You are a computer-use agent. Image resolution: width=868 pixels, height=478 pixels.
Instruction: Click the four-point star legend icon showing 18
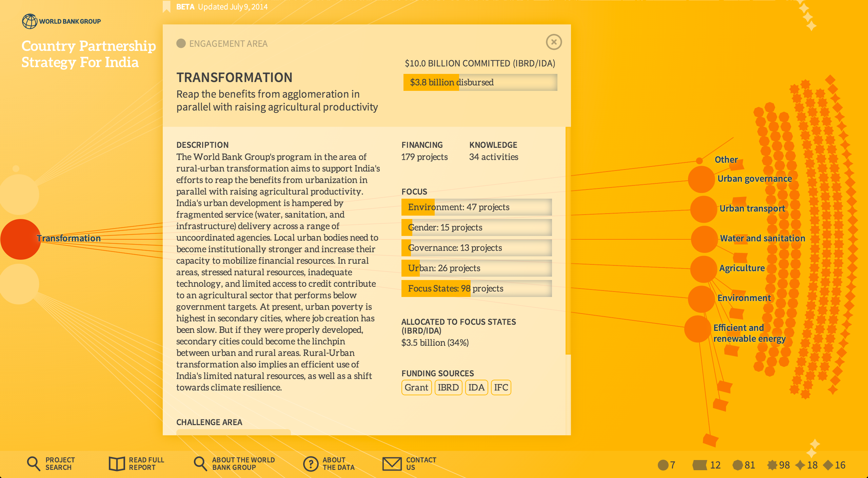coord(800,465)
